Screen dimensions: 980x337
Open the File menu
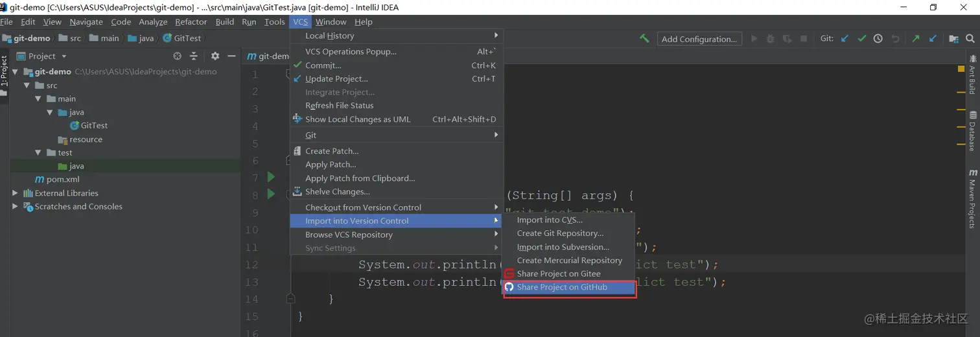tap(6, 21)
